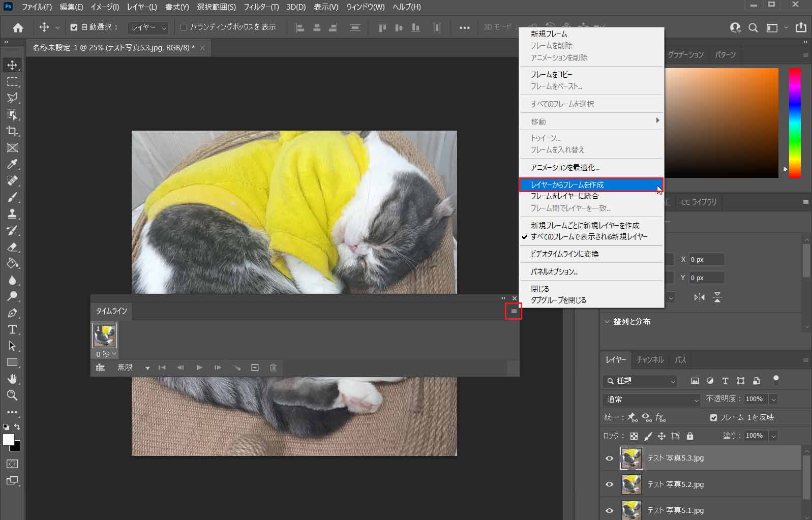Click ビデオタイムラインに変換 in the menu
Image resolution: width=812 pixels, height=520 pixels.
pyautogui.click(x=564, y=254)
